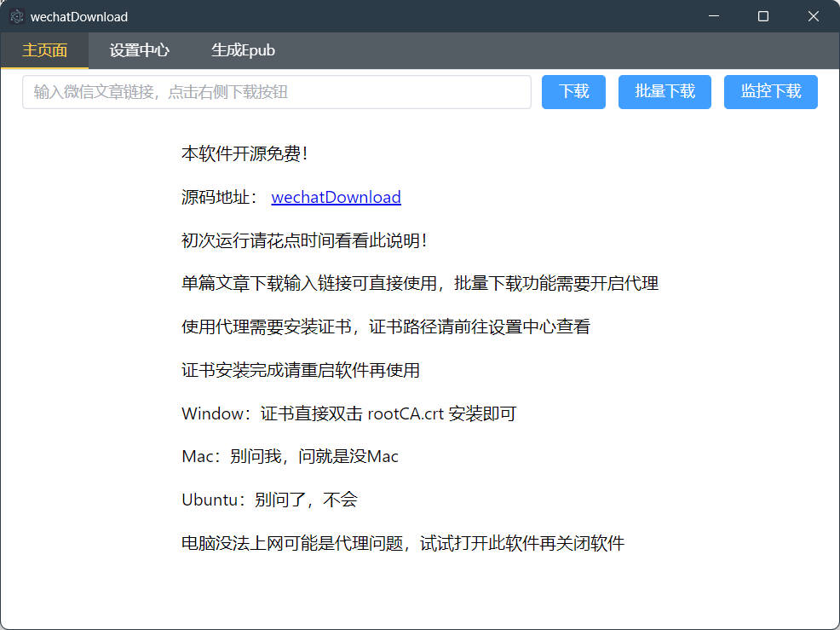This screenshot has height=630, width=840.
Task: Click the line Mac:别问我,问就是没Mac
Action: coord(290,456)
